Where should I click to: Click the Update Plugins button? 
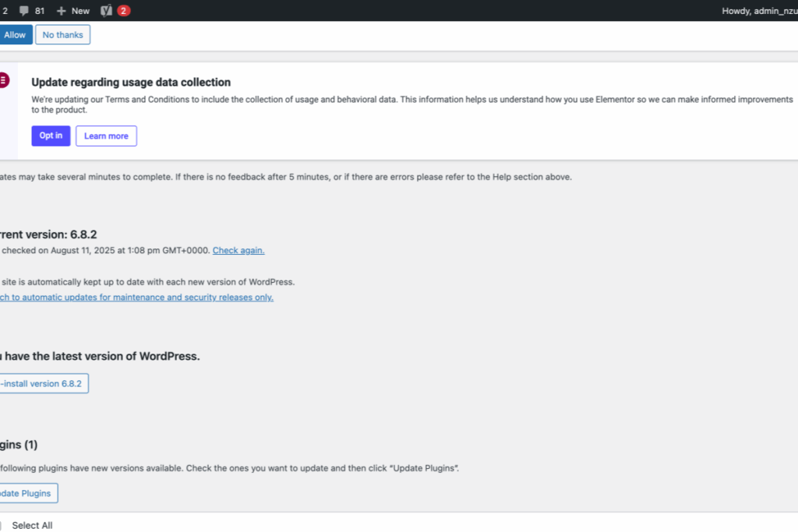coord(28,493)
